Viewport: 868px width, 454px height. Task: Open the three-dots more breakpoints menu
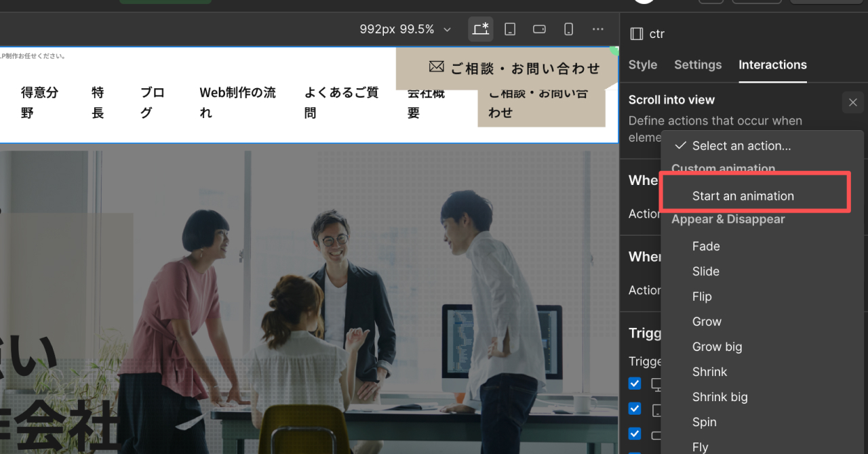(597, 29)
